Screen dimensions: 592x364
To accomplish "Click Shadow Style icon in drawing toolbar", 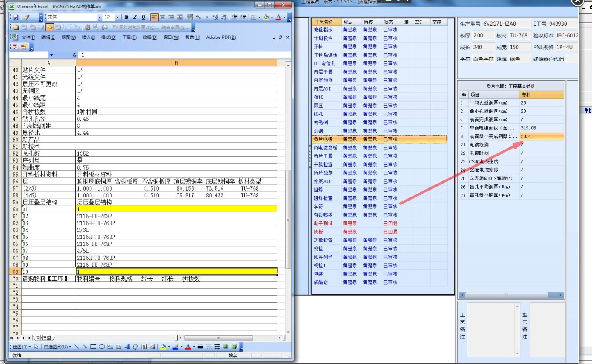I will coord(225,347).
